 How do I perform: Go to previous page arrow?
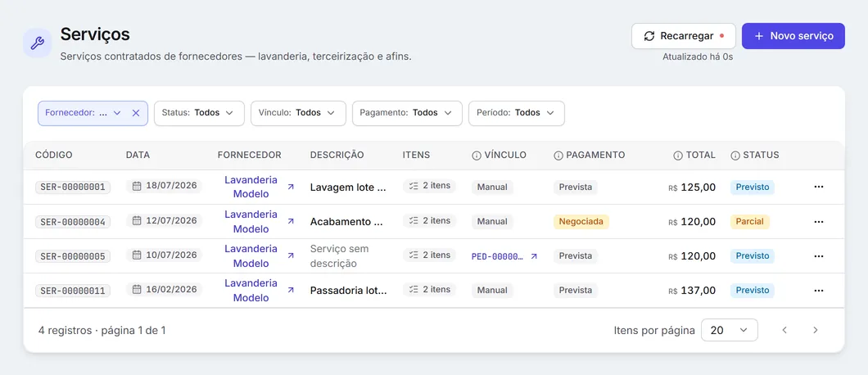point(784,330)
